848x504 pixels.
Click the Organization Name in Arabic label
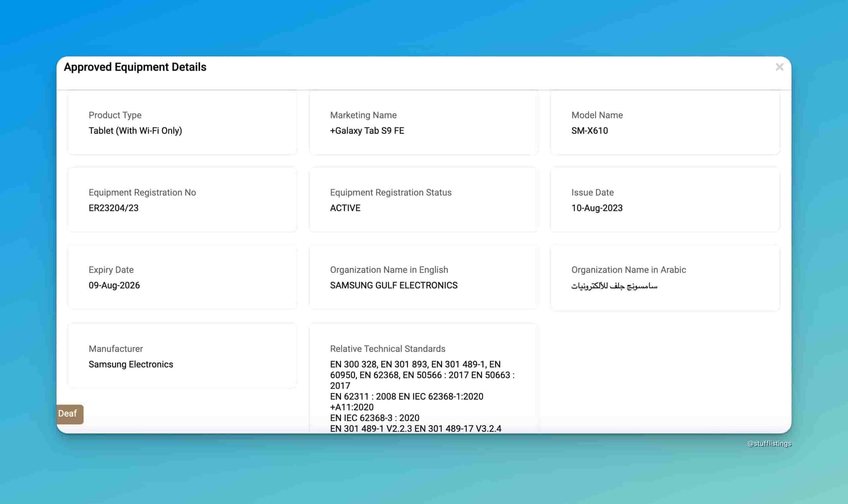coord(628,270)
